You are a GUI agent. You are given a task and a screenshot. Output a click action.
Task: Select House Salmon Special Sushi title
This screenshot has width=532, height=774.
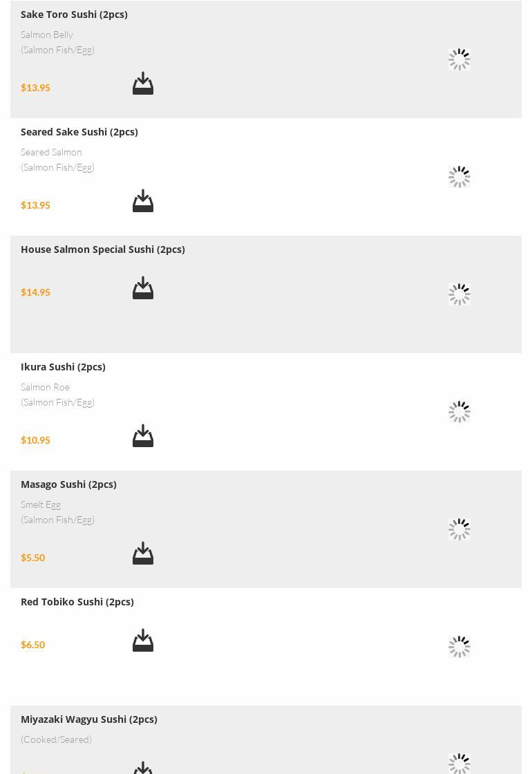click(103, 249)
